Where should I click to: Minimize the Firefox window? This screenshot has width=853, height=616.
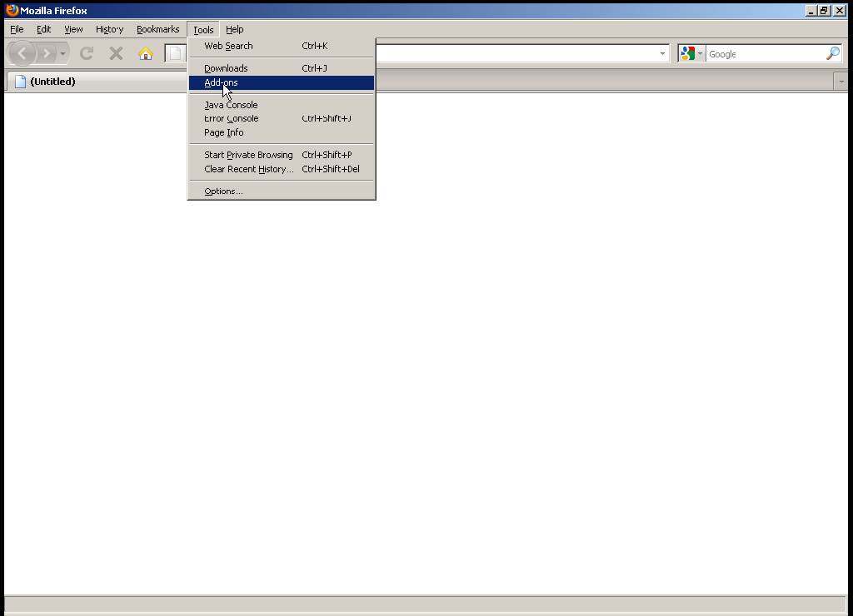(811, 10)
